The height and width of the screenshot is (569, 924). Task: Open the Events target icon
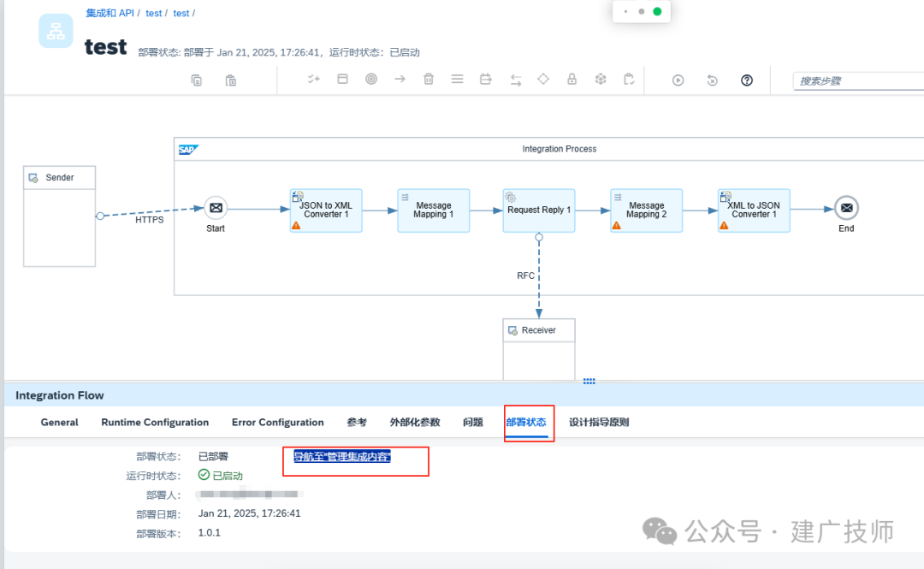371,79
